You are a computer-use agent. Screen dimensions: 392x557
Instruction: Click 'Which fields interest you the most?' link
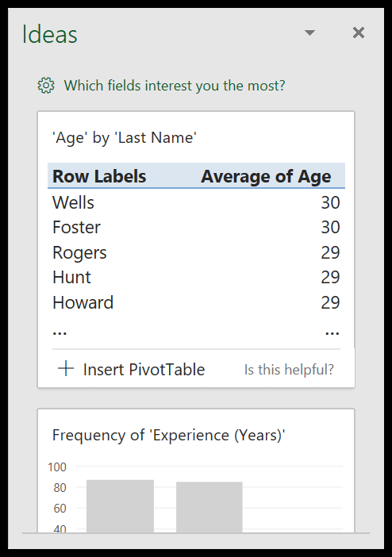175,86
